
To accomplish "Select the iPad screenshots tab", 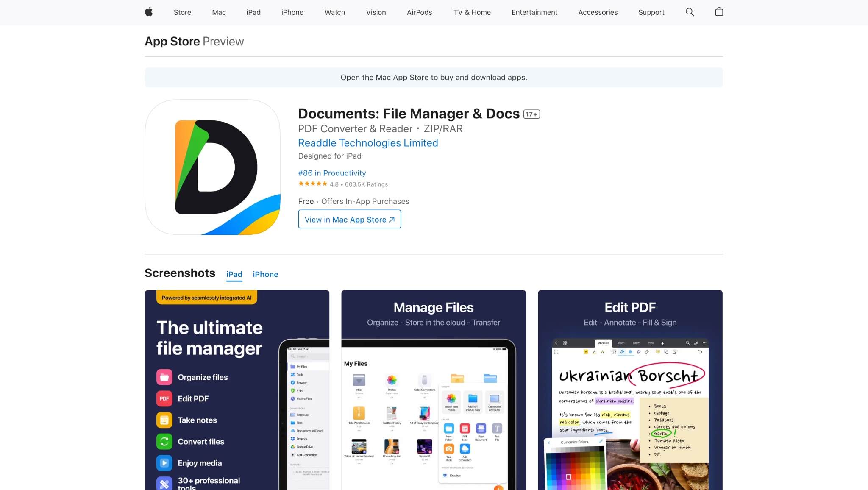I will (234, 274).
